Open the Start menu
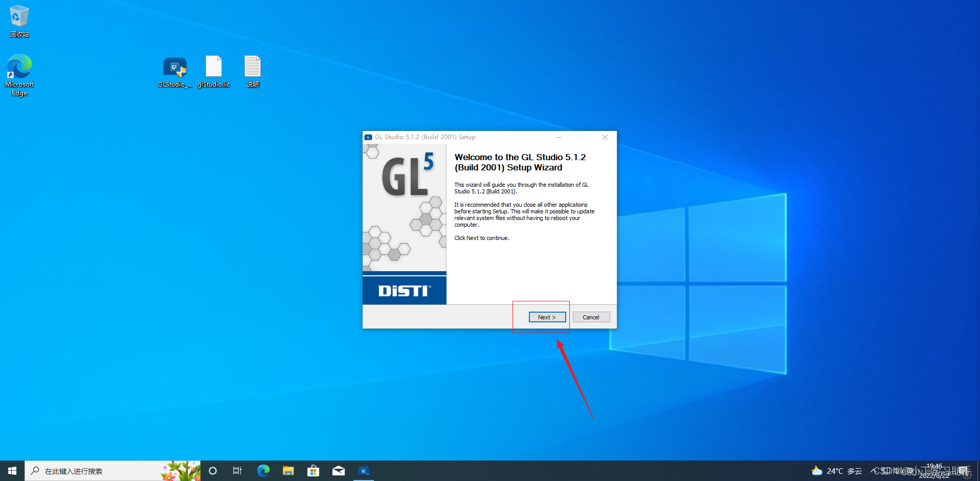Screen dimensions: 980x481 point(11,471)
